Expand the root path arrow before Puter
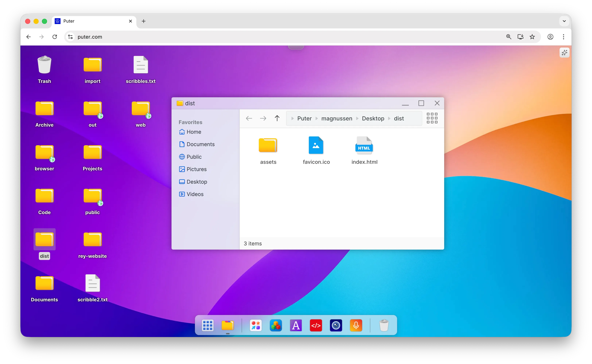 pos(292,118)
